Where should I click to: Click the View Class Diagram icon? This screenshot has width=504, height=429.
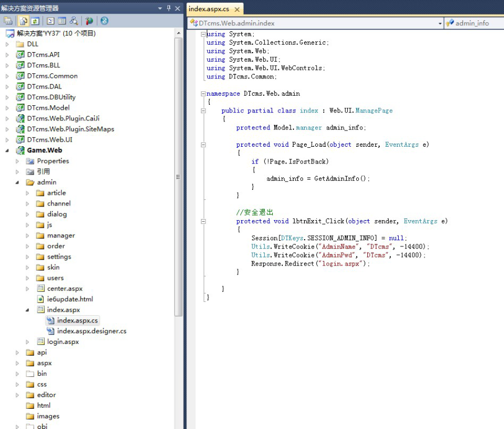[x=73, y=21]
